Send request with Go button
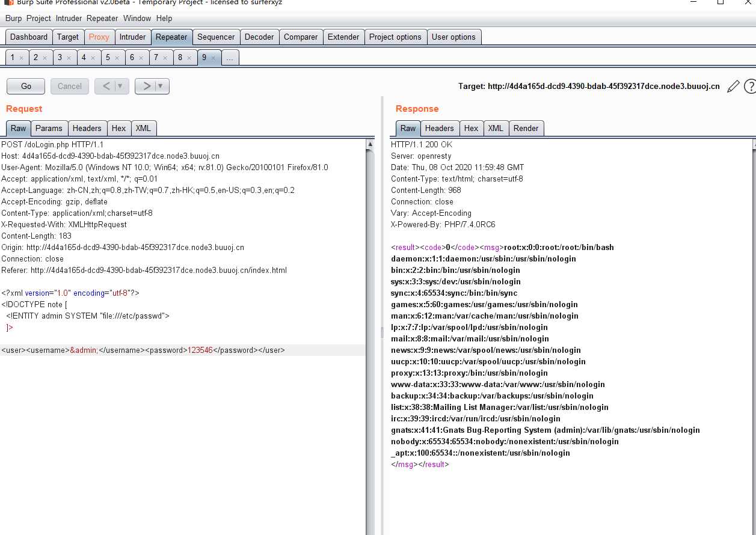The width and height of the screenshot is (756, 535). (26, 86)
